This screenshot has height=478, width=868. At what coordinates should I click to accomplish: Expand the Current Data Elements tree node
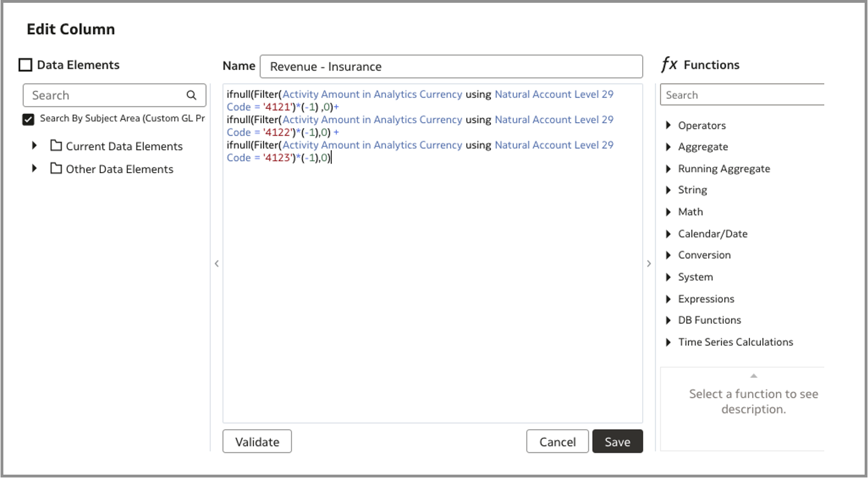(x=35, y=146)
